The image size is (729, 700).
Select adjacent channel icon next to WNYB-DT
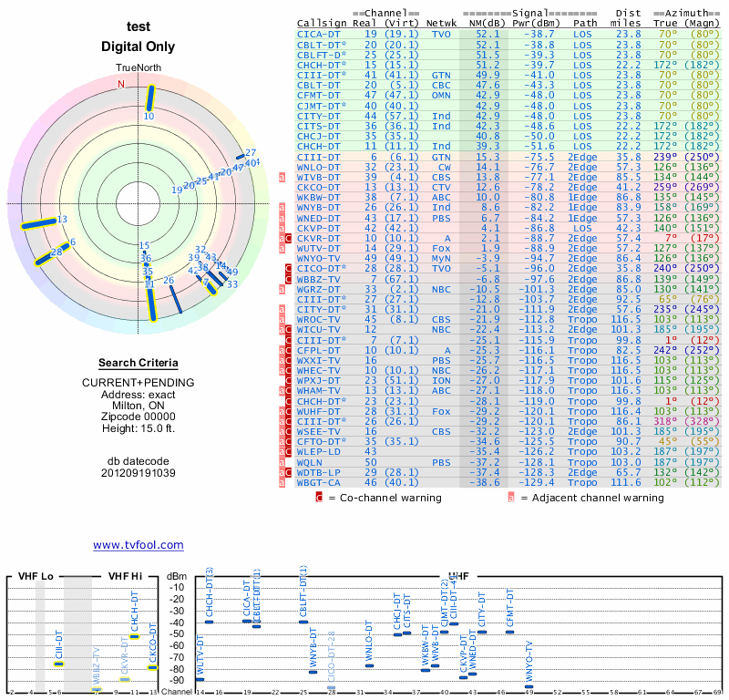click(x=282, y=209)
